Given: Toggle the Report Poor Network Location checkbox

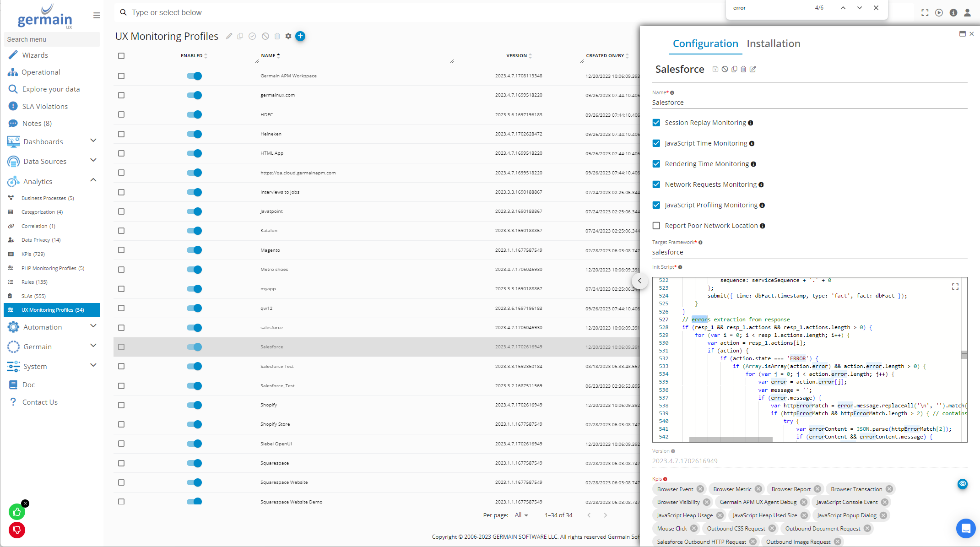Looking at the screenshot, I should (x=657, y=225).
